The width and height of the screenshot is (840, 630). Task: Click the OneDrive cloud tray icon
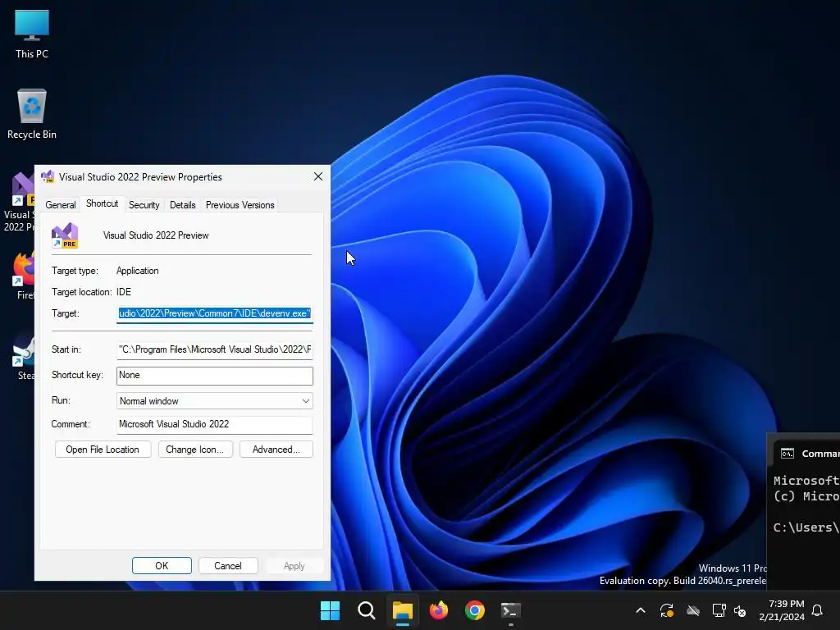pyautogui.click(x=693, y=610)
